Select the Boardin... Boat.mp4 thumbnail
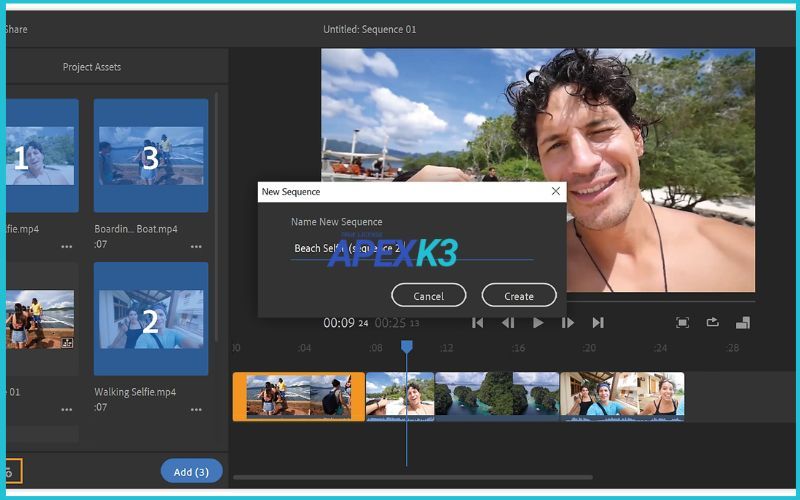The width and height of the screenshot is (800, 500). point(151,156)
